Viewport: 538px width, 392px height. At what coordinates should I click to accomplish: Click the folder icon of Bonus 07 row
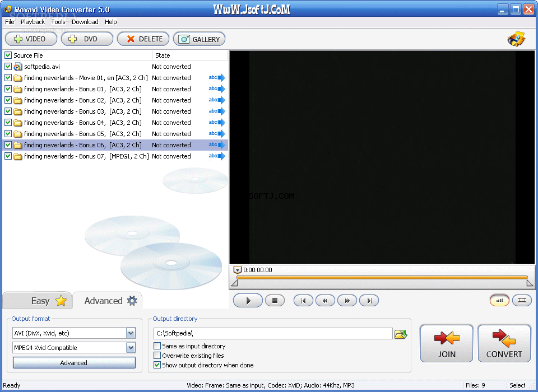(18, 156)
